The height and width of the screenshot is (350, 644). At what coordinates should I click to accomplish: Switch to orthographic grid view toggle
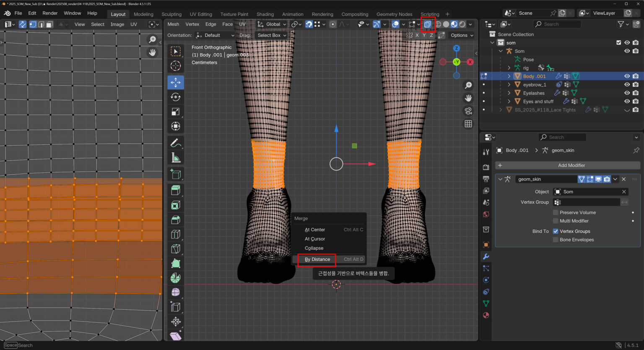[x=468, y=124]
